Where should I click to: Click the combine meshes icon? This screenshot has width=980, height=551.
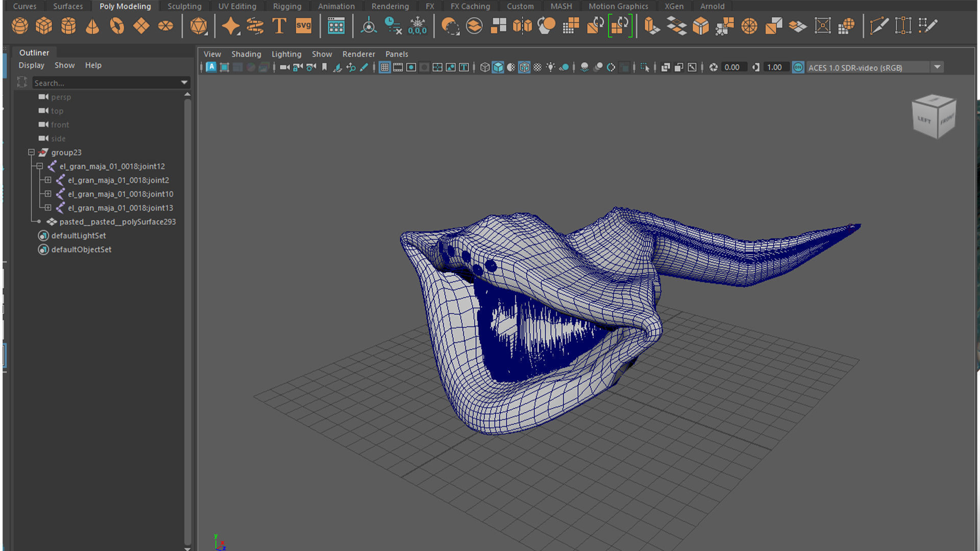point(474,26)
